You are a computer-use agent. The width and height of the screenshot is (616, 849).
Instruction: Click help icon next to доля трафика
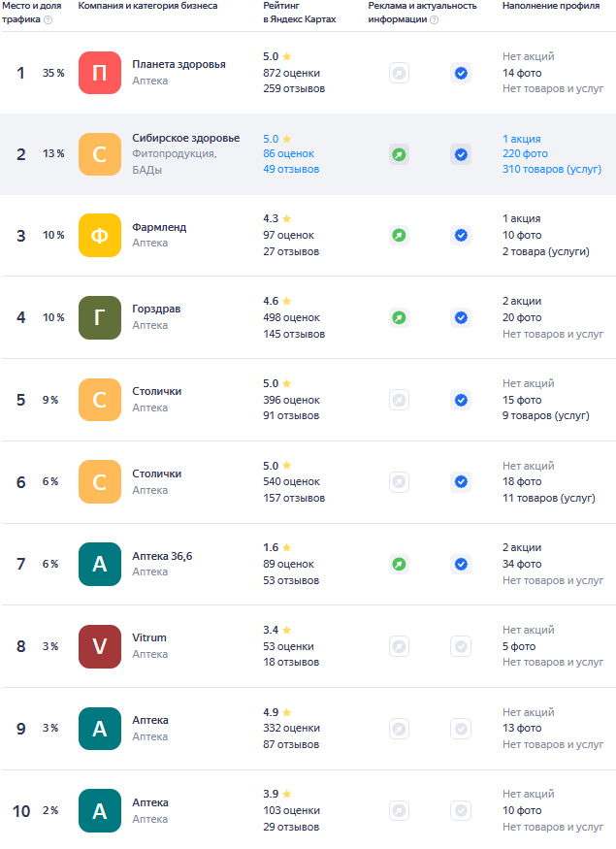(x=49, y=20)
